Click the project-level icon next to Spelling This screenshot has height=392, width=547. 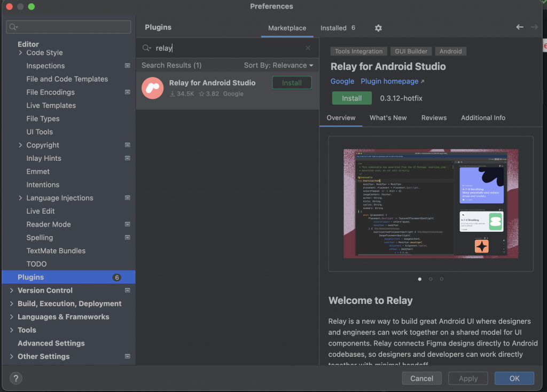coord(127,238)
